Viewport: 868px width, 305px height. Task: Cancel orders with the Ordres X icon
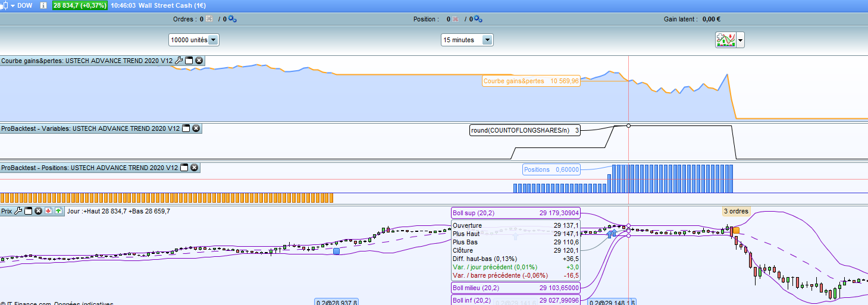[209, 19]
